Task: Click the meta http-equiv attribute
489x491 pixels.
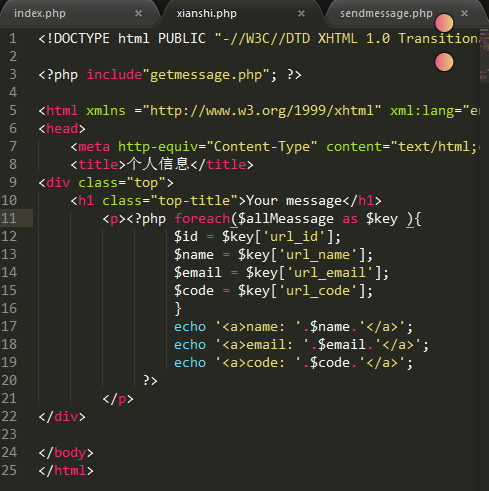Action: pos(158,147)
